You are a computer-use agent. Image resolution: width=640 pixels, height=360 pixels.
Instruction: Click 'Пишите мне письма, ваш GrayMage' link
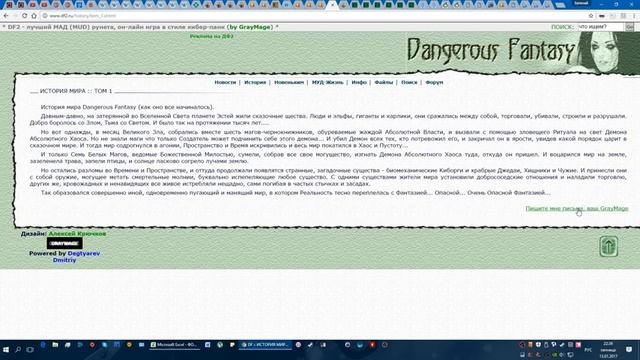(x=577, y=209)
